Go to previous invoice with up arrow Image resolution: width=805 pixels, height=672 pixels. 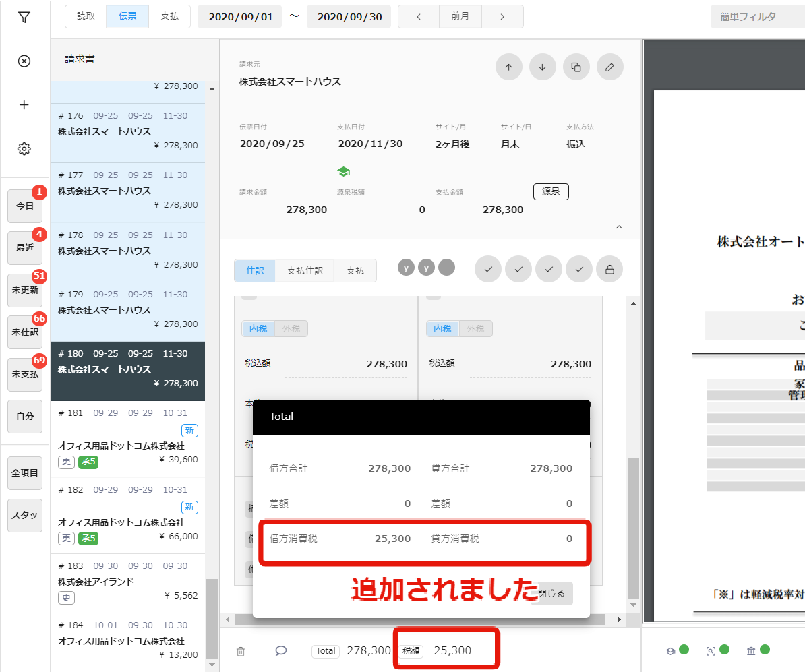pyautogui.click(x=509, y=67)
